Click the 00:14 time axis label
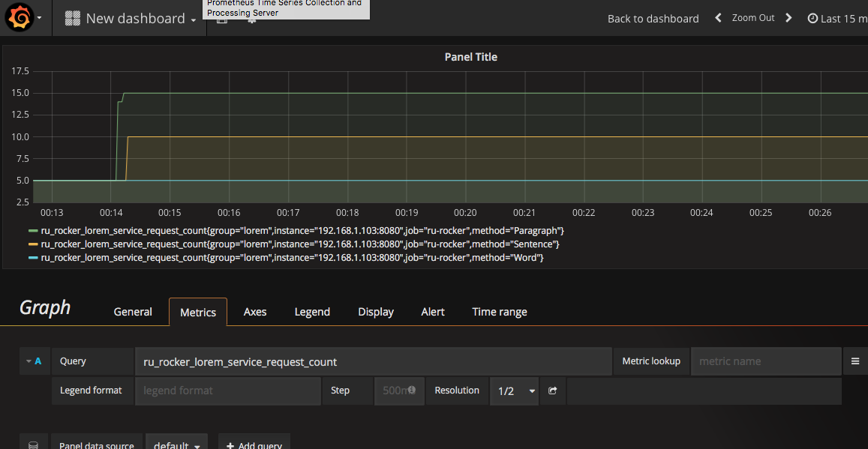Viewport: 868px width, 449px height. 110,212
